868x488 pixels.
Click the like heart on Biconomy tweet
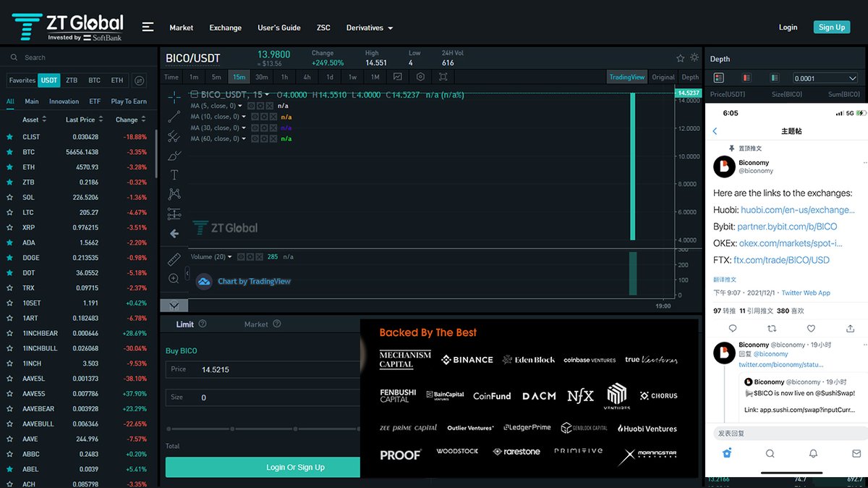pyautogui.click(x=811, y=328)
